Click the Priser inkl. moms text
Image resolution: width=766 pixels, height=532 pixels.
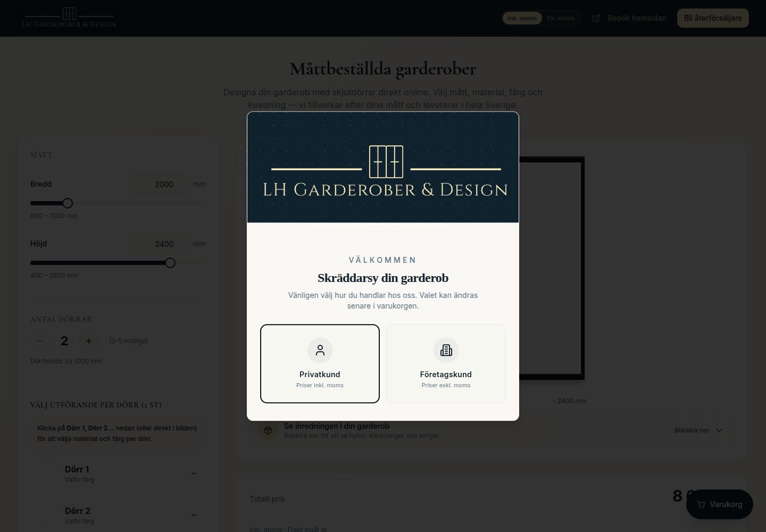click(x=320, y=385)
